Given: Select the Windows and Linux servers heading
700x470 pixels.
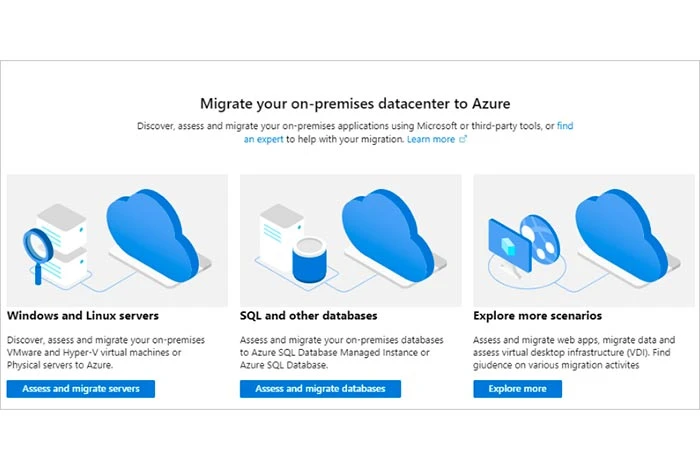Looking at the screenshot, I should pos(83,316).
